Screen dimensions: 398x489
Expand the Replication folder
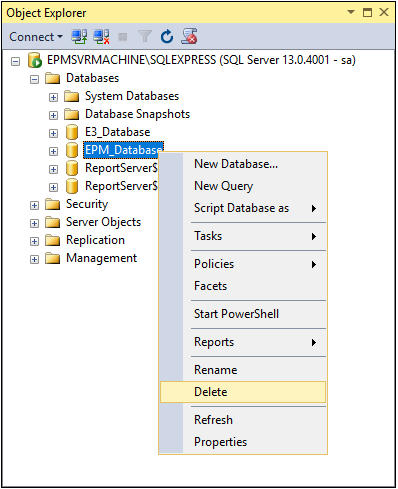tap(34, 241)
